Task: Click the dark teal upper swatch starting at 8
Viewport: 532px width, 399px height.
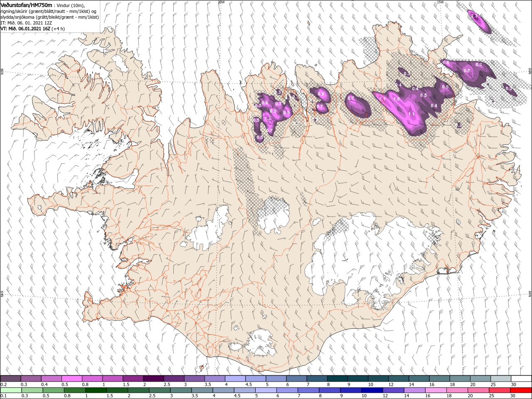Action: click(x=337, y=379)
